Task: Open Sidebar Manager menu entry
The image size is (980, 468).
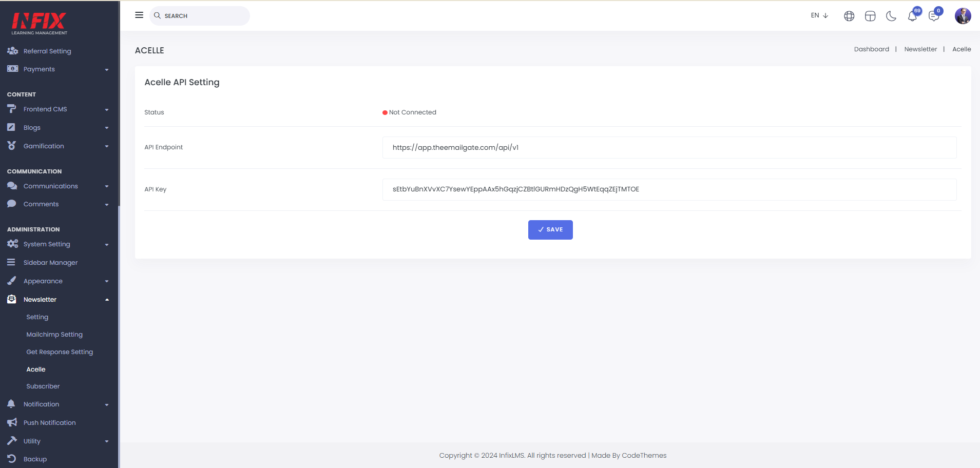Action: [51, 263]
